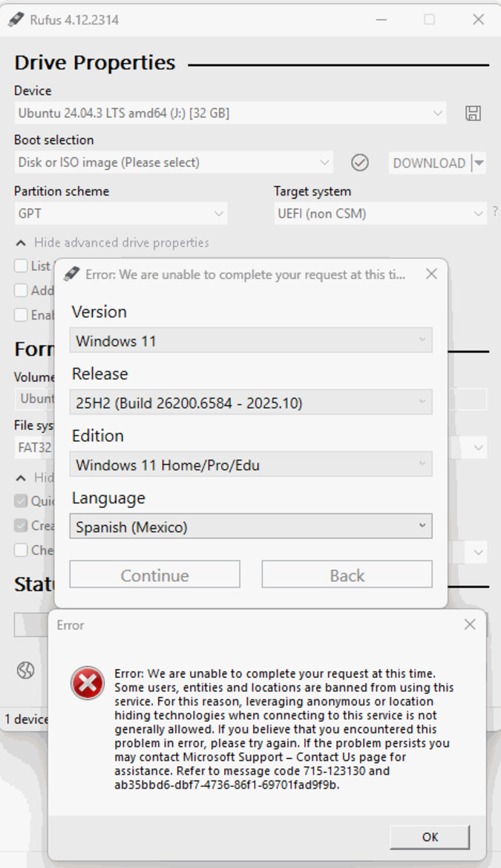The width and height of the screenshot is (501, 868).
Task: Open Partition scheme GPT dropdown
Action: point(121,214)
